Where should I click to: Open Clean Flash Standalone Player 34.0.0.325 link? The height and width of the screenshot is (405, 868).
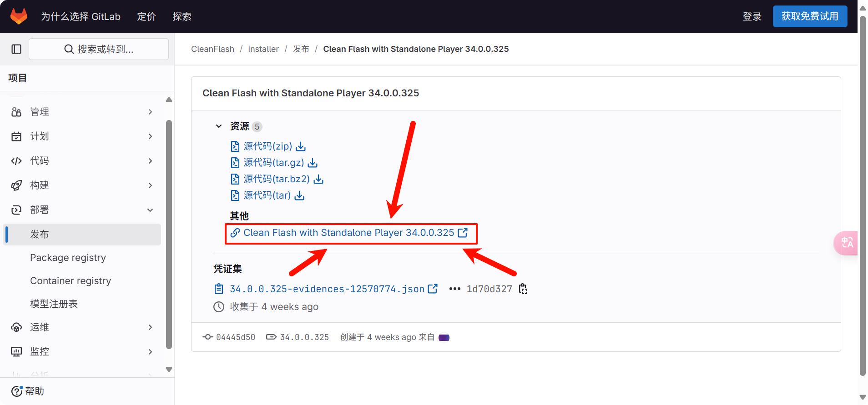(348, 233)
